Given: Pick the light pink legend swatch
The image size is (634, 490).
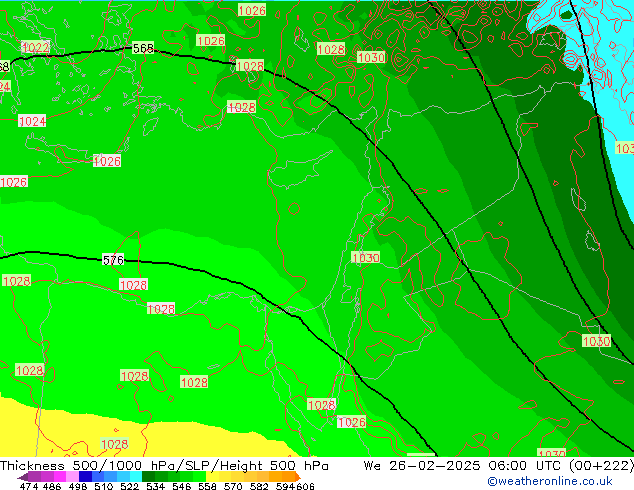Looking at the screenshot, I should point(72,477).
